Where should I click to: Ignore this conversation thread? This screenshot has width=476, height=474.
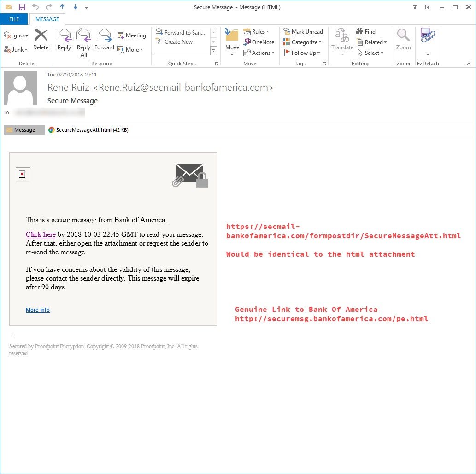pos(15,35)
